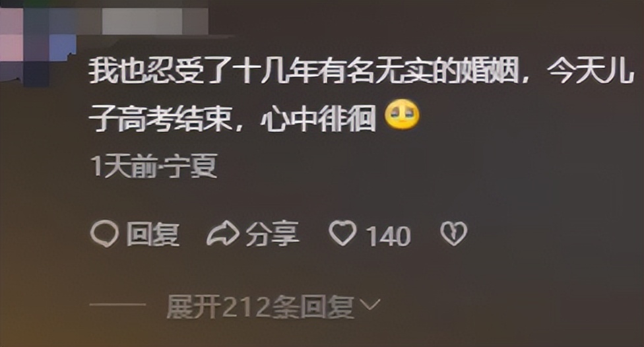Click the text 子高考结束
This screenshot has height=347, width=644.
(160, 118)
